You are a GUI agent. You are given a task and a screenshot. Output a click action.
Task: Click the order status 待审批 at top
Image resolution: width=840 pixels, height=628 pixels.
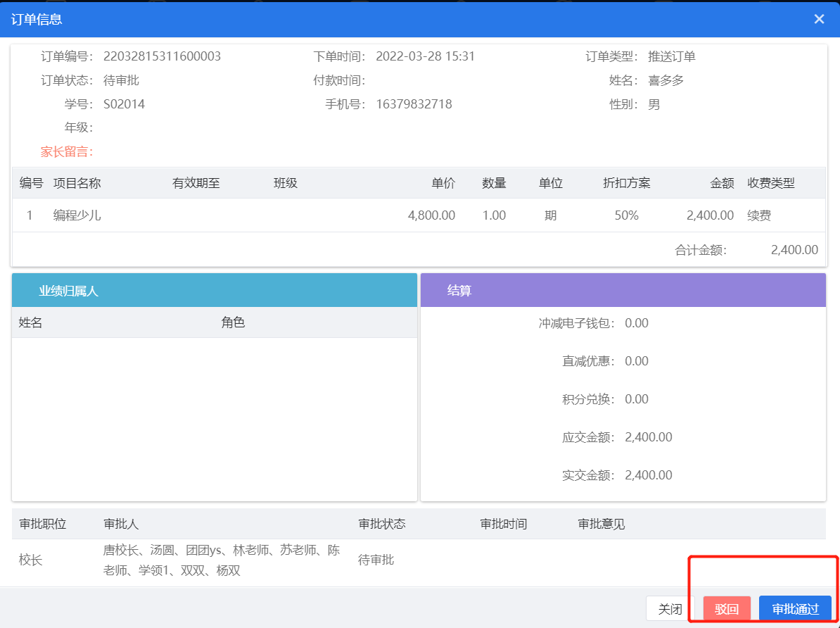tap(121, 80)
